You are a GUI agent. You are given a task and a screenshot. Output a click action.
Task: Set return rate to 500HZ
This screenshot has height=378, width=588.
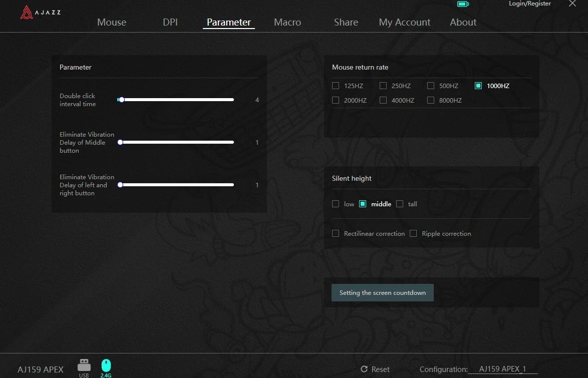click(431, 86)
